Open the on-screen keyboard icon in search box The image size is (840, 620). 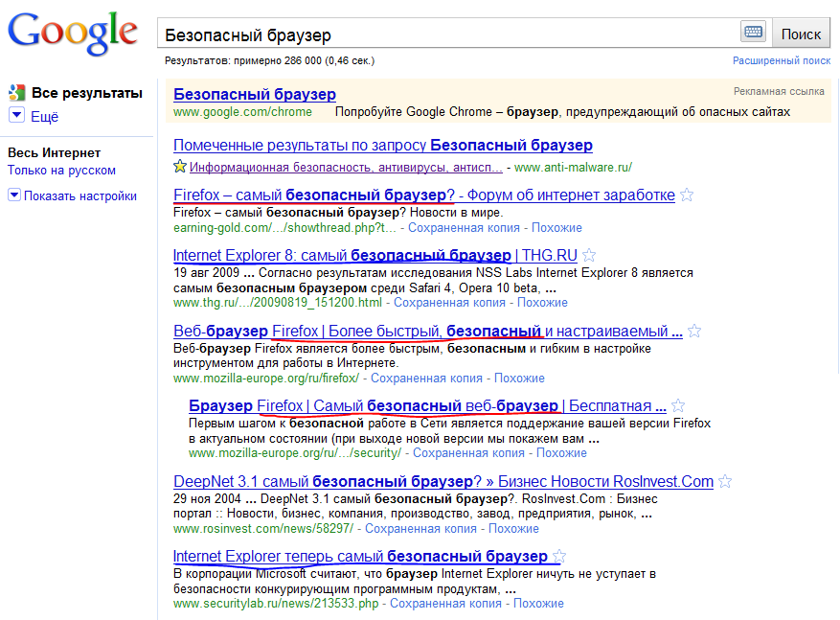tap(753, 32)
